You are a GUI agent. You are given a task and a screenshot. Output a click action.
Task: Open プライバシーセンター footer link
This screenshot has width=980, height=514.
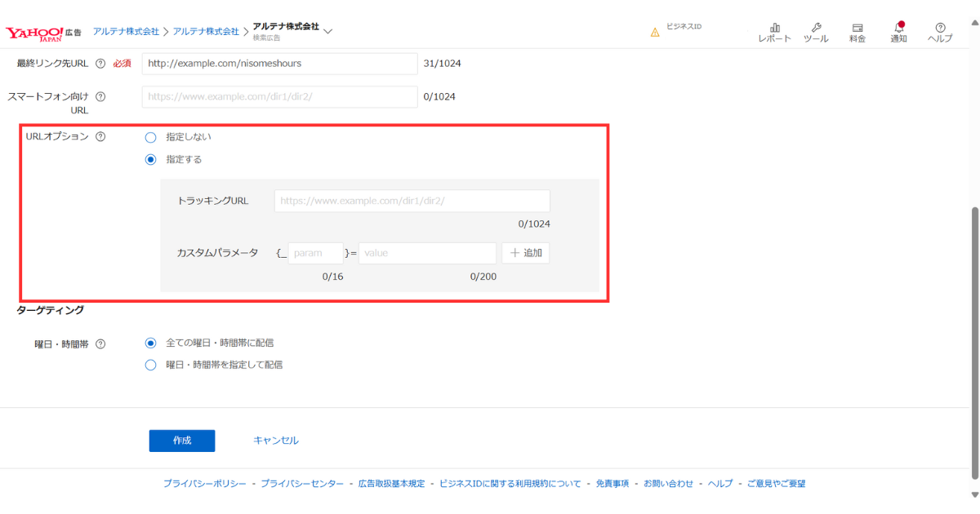coord(302,484)
